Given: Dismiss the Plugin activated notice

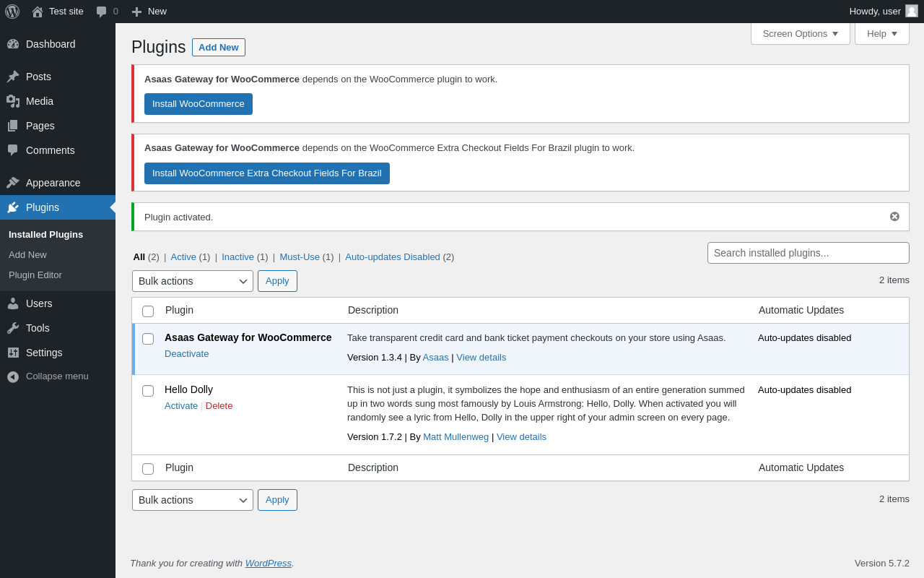Looking at the screenshot, I should tap(894, 217).
